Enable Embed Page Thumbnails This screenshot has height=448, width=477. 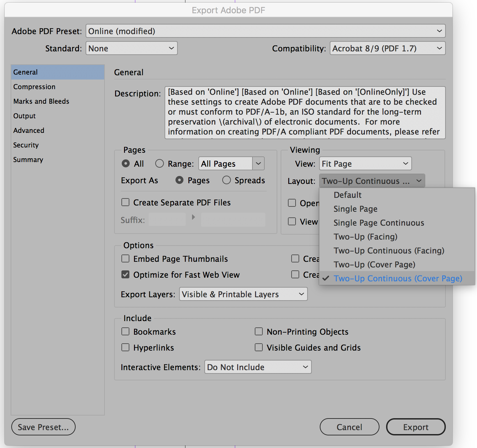coord(125,258)
